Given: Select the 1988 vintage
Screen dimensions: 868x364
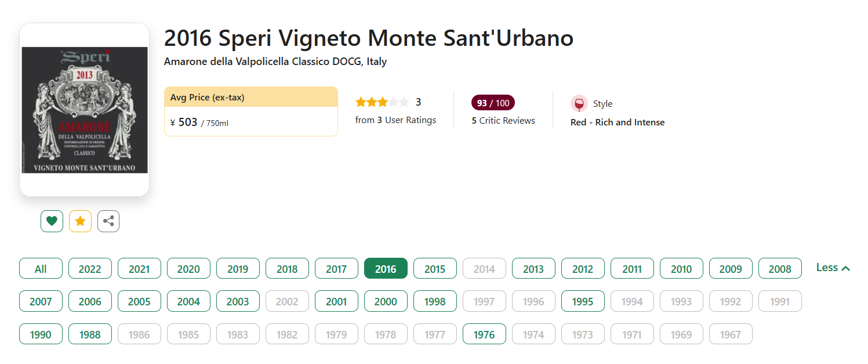Looking at the screenshot, I should [x=90, y=334].
